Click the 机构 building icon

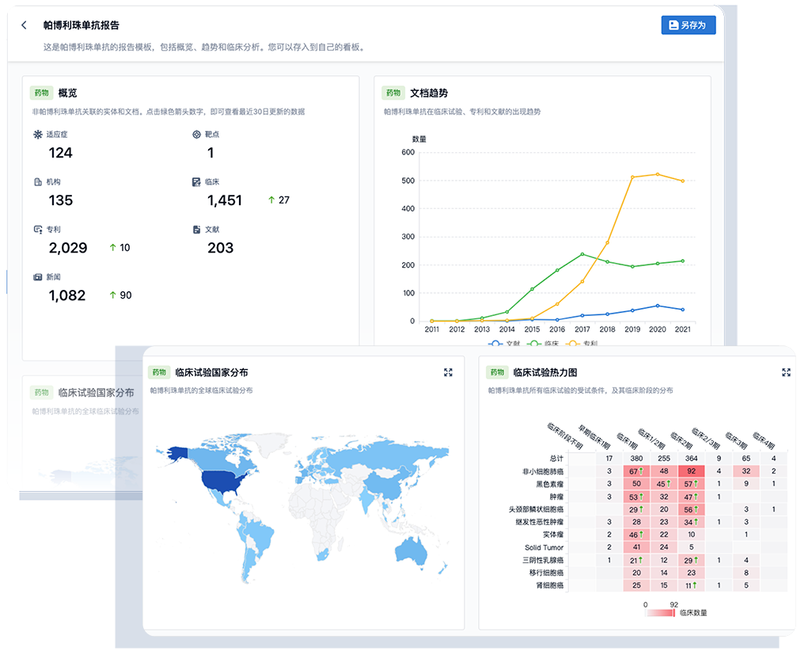pyautogui.click(x=37, y=182)
